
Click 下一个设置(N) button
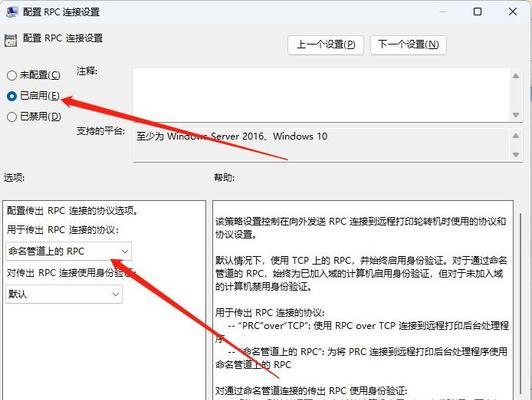coord(408,45)
